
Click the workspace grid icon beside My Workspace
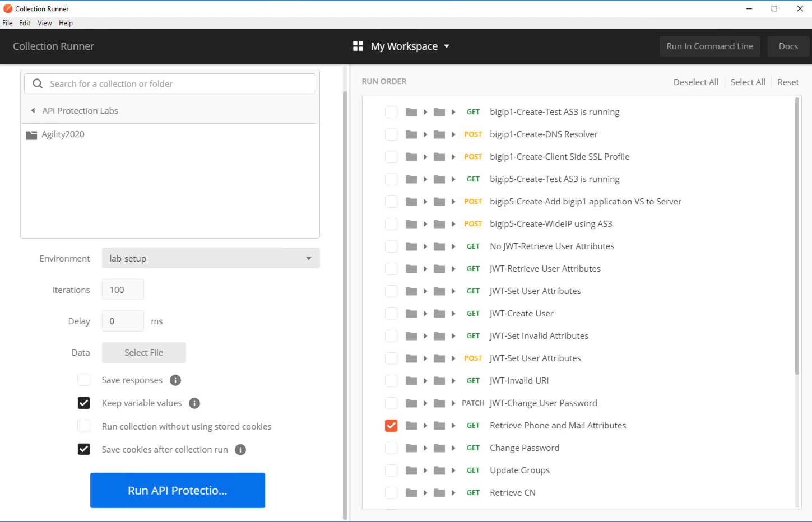[358, 46]
